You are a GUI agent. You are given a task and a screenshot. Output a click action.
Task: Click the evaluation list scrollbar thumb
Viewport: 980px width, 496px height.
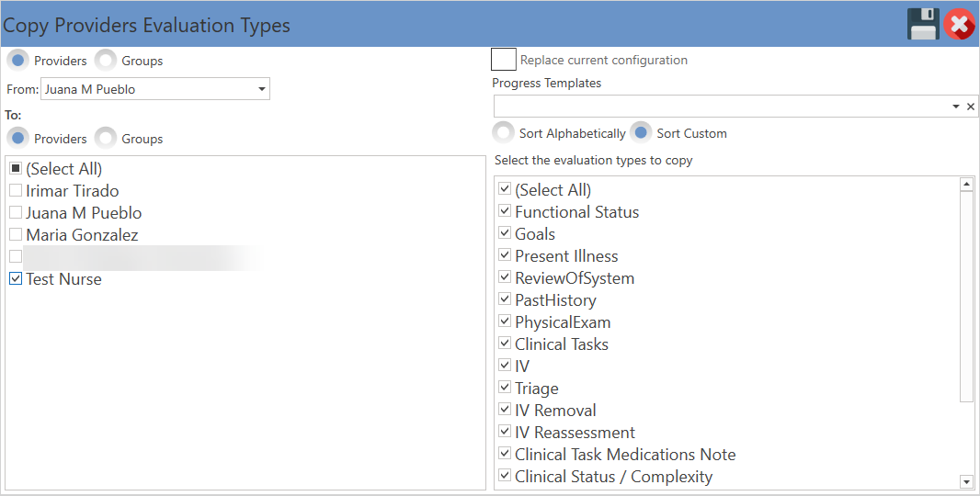point(966,297)
